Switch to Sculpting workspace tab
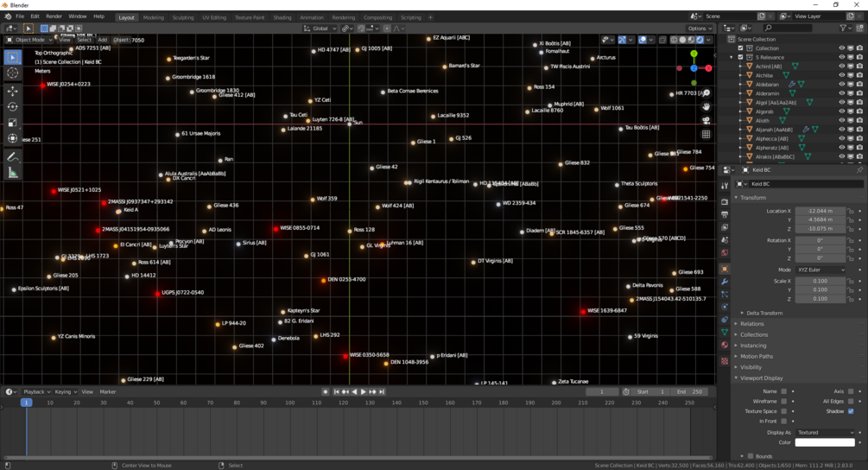The image size is (868, 470). 183,17
